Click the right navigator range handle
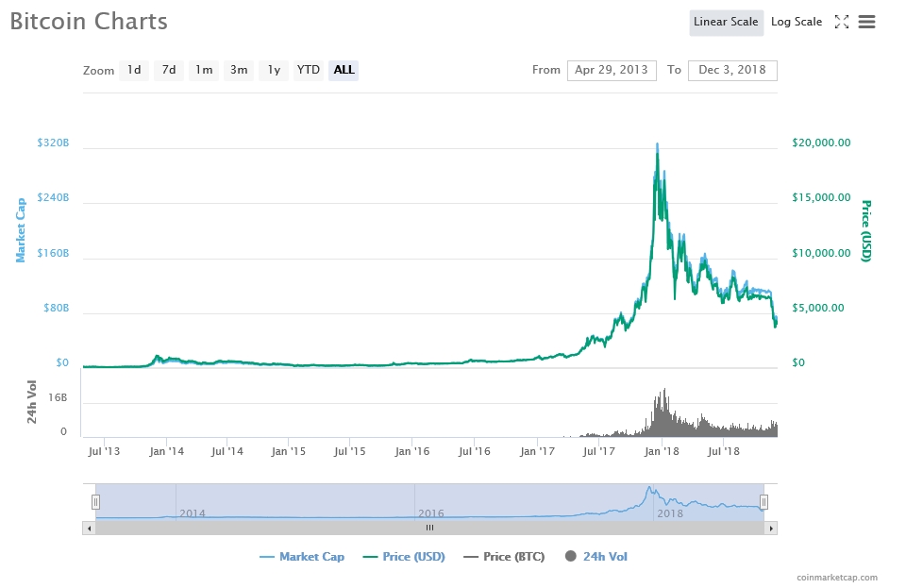The height and width of the screenshot is (588, 906). [764, 502]
